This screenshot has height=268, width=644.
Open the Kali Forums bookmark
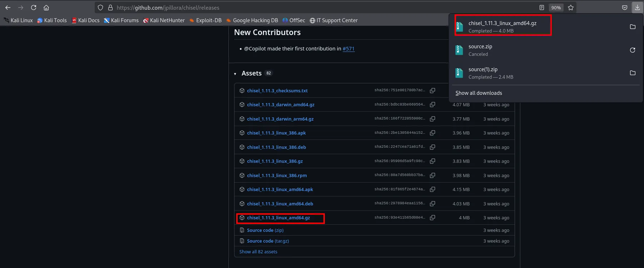coord(121,20)
